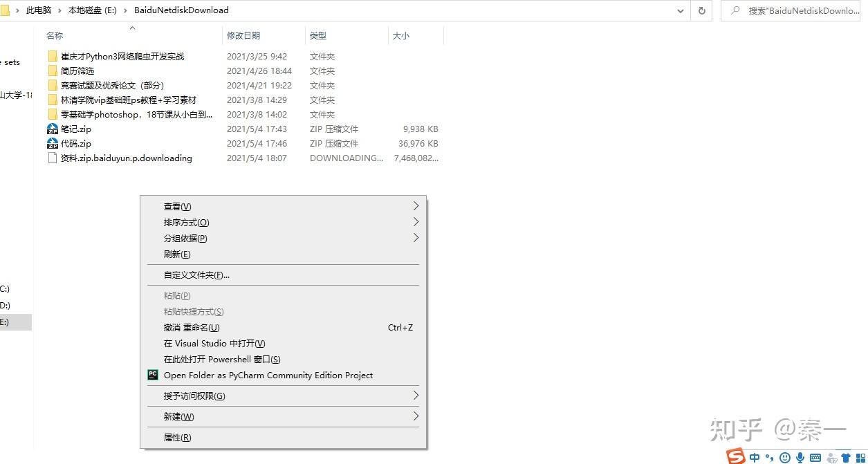Toggle Chinese/English mode in Sogou bar
868x464 pixels.
(755, 458)
